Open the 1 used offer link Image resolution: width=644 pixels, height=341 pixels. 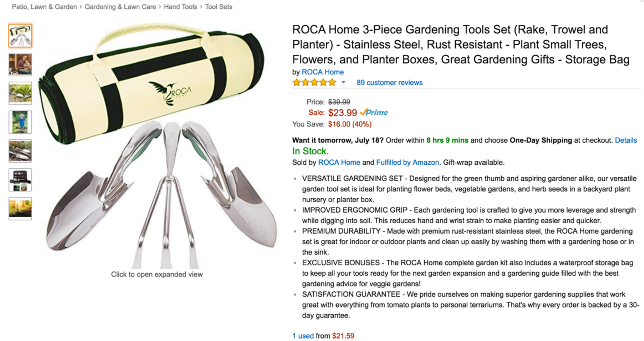(303, 336)
